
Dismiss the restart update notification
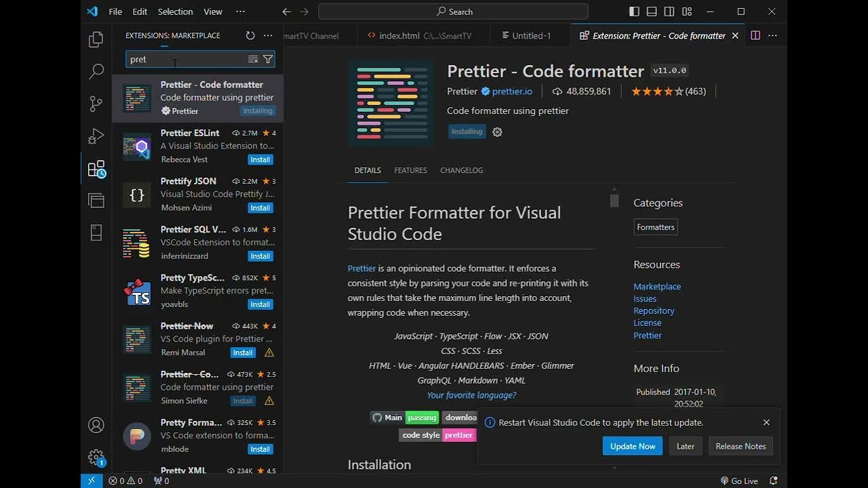coord(766,422)
